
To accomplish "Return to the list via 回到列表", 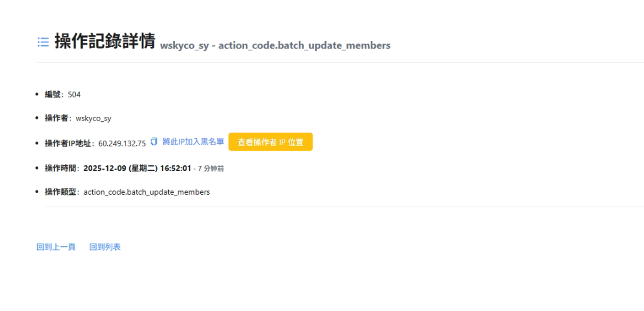I will click(105, 247).
